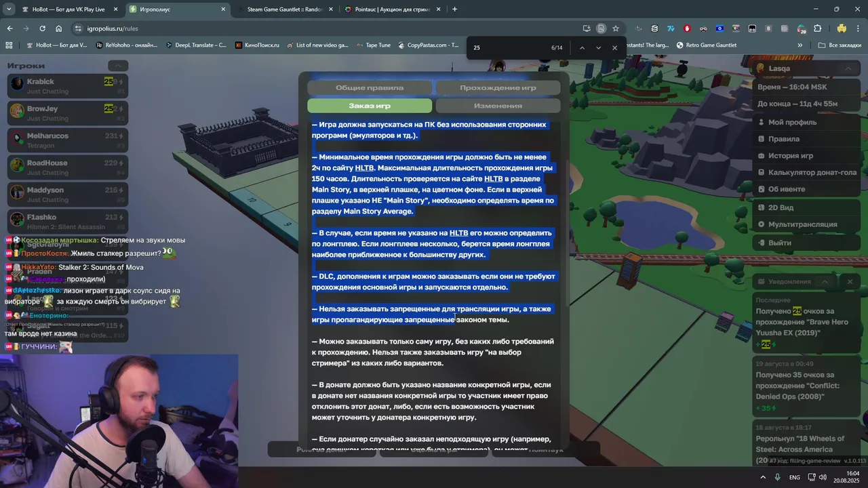The height and width of the screenshot is (488, 868).
Task: Open the red hand blocker extension
Action: [687, 28]
